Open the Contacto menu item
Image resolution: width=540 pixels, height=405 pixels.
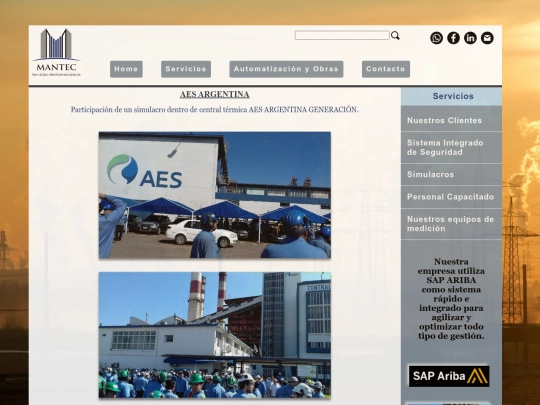click(x=386, y=69)
